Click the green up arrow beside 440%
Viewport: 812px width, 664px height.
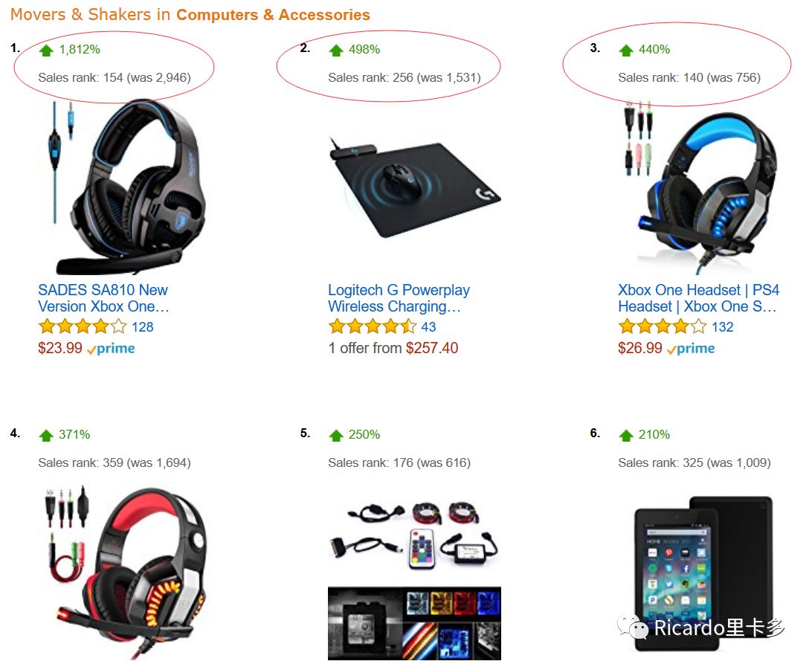pos(626,51)
